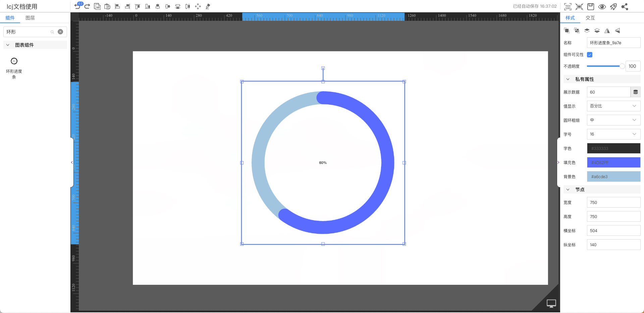Ungroup components icon
This screenshot has width=644, height=313.
click(577, 31)
